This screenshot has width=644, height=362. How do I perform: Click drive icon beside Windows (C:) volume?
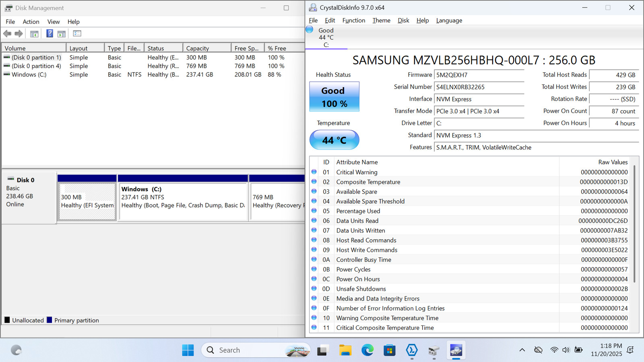7,74
